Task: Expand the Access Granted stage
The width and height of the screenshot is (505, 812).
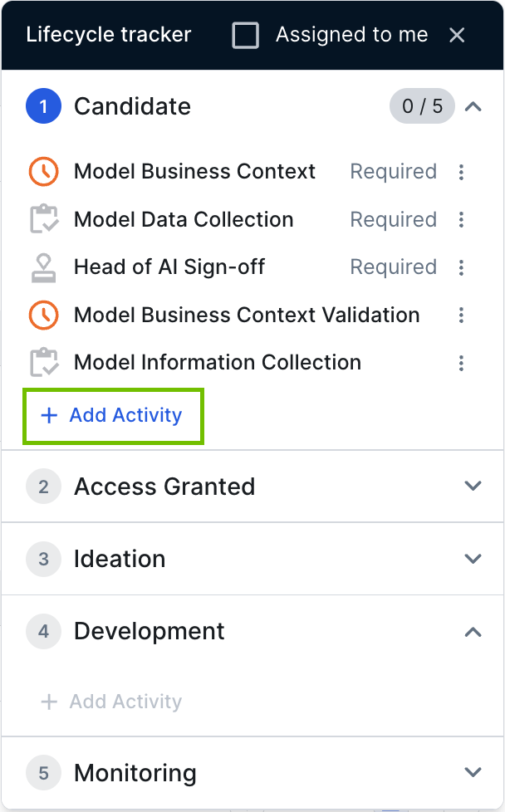Action: pyautogui.click(x=473, y=487)
